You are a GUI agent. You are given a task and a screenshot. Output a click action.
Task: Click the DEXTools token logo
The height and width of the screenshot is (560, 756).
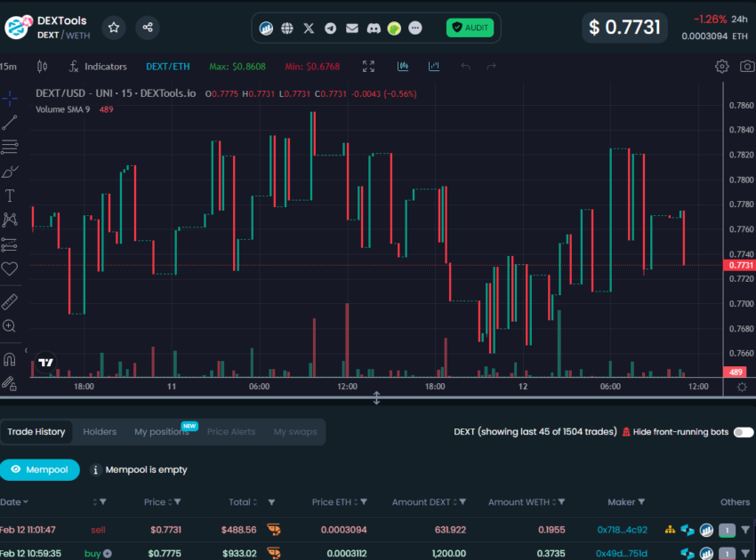[19, 28]
